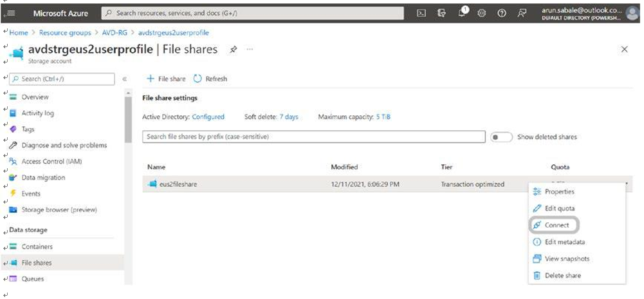644x299 pixels.
Task: Open Active Directory Configured link
Action: tap(208, 117)
